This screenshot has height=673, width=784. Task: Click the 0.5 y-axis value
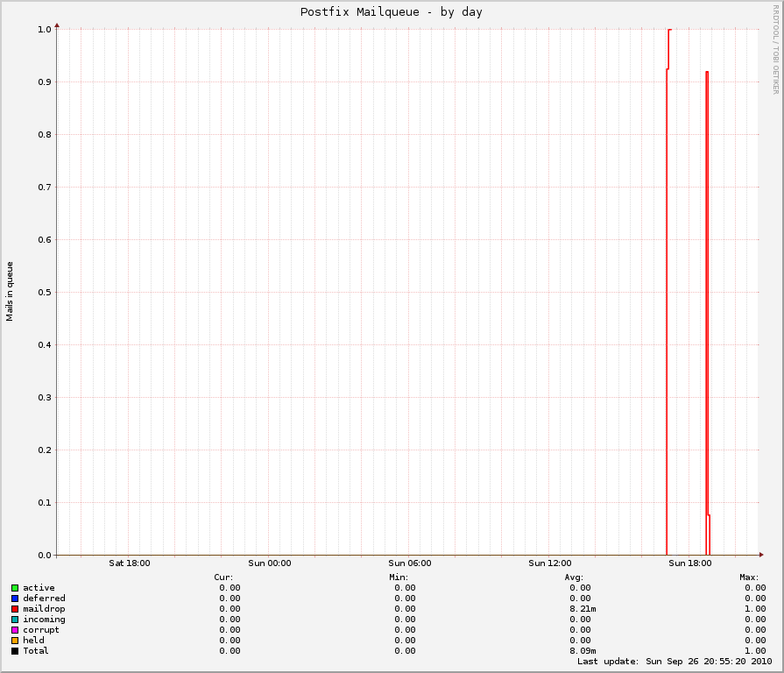45,293
